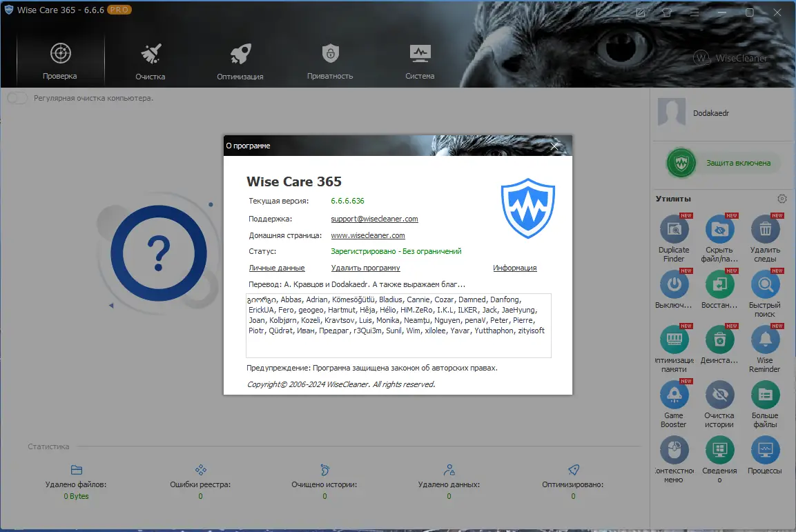Open the skin shirt icon in title bar
Viewport: 796px width, 532px height.
tap(667, 12)
